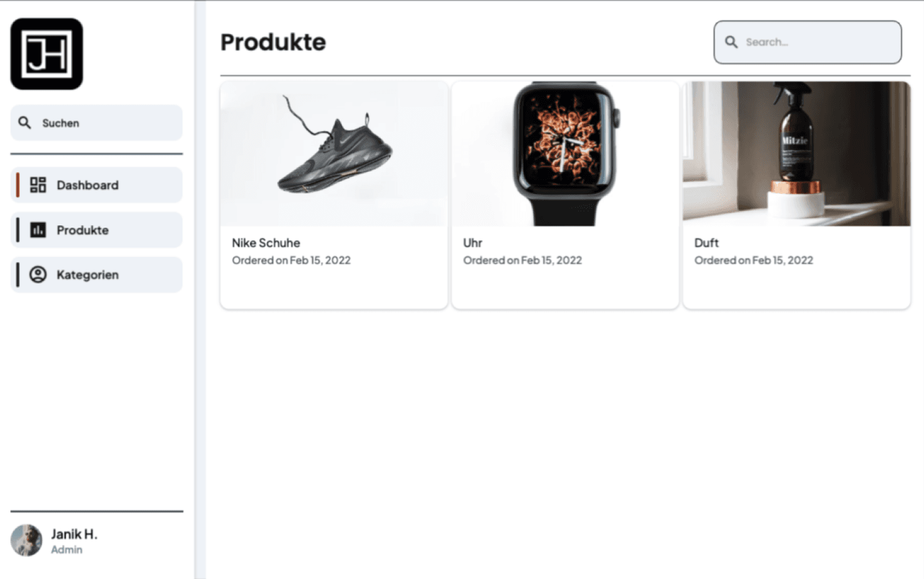Click the top search magnifier icon
Image resolution: width=924 pixels, height=579 pixels.
tap(731, 42)
